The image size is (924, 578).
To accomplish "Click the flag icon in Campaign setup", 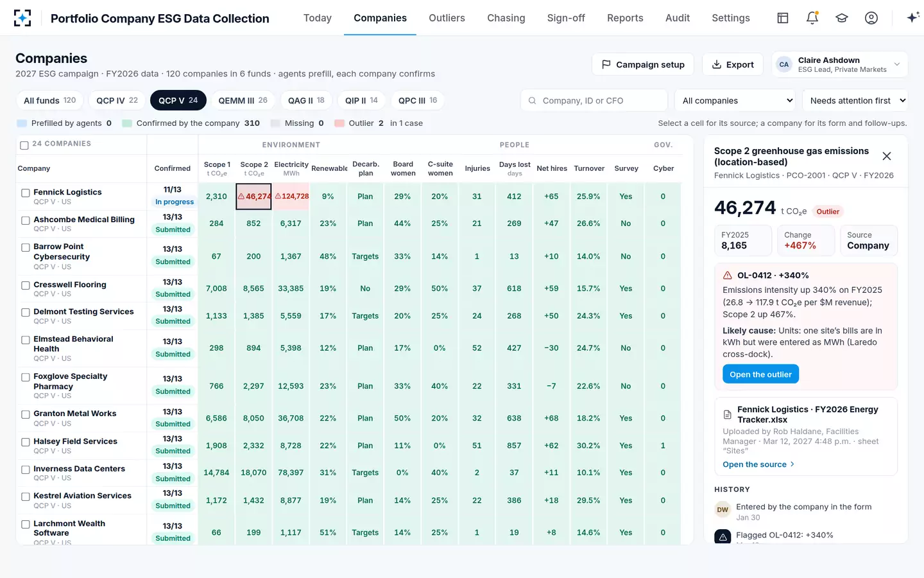I will click(x=606, y=64).
